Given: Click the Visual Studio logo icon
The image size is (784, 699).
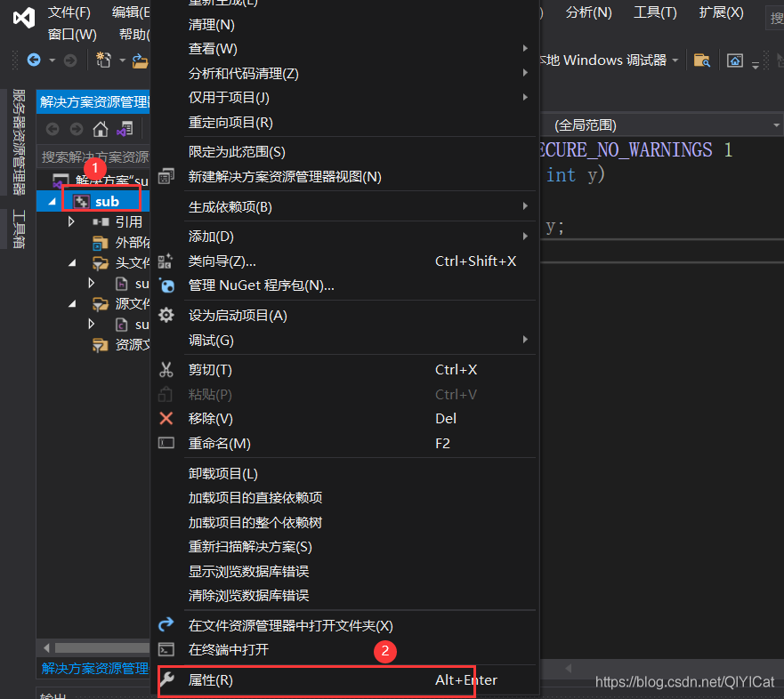Looking at the screenshot, I should coord(23,19).
